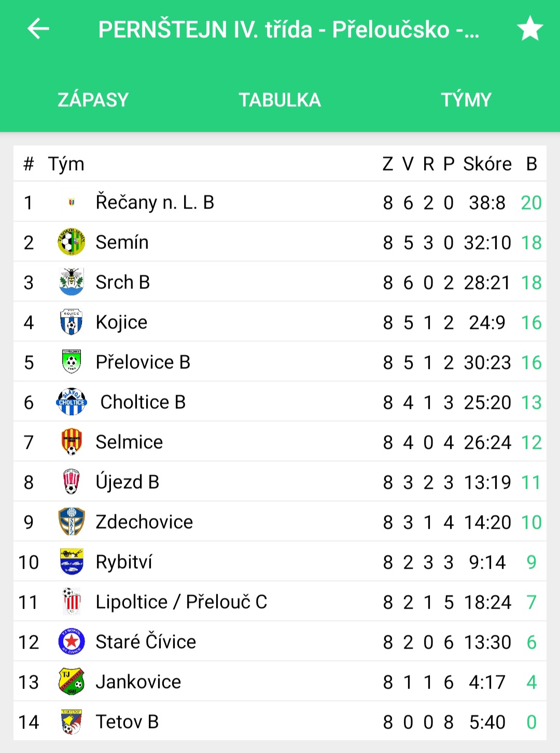Click the Skóre column header
Image resolution: width=560 pixels, height=753 pixels.
487,164
